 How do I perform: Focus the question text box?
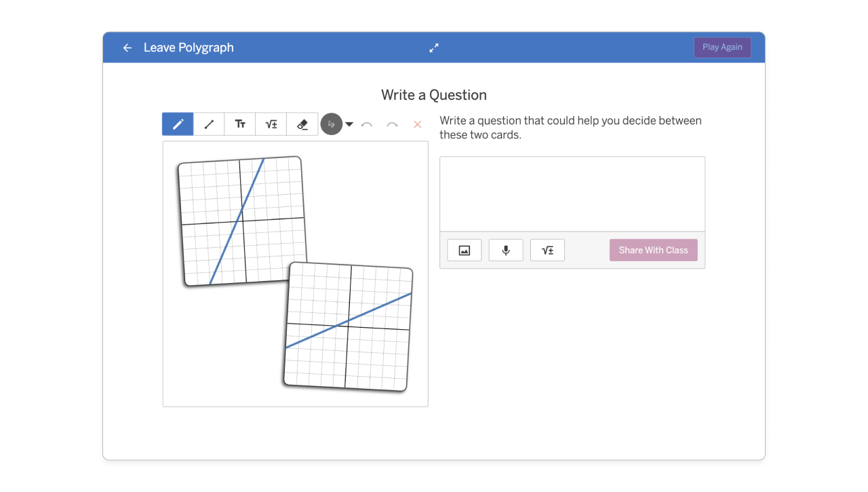pos(572,194)
